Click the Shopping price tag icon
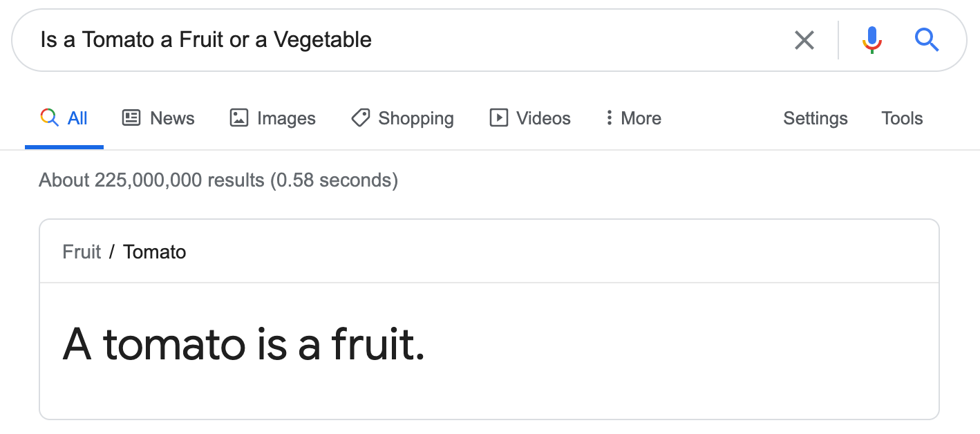Image resolution: width=980 pixels, height=434 pixels. click(x=360, y=118)
